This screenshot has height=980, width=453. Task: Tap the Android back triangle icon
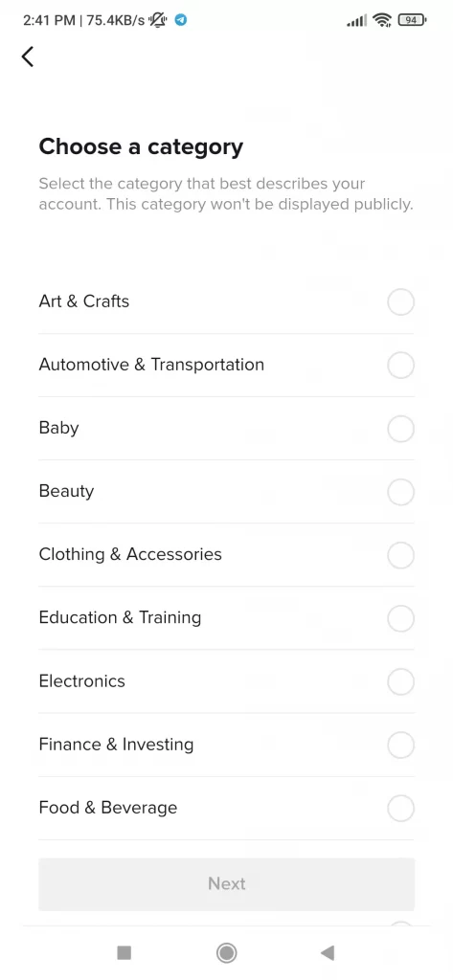point(328,952)
